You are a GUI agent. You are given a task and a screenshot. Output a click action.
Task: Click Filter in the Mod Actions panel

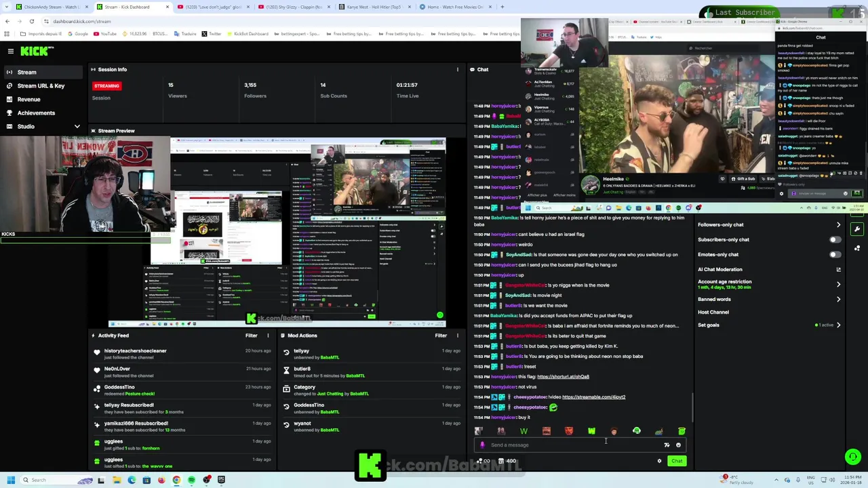(441, 335)
